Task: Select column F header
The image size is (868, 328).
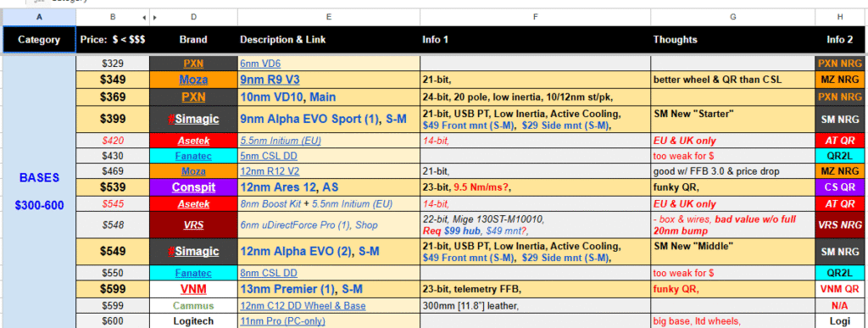Action: click(536, 17)
